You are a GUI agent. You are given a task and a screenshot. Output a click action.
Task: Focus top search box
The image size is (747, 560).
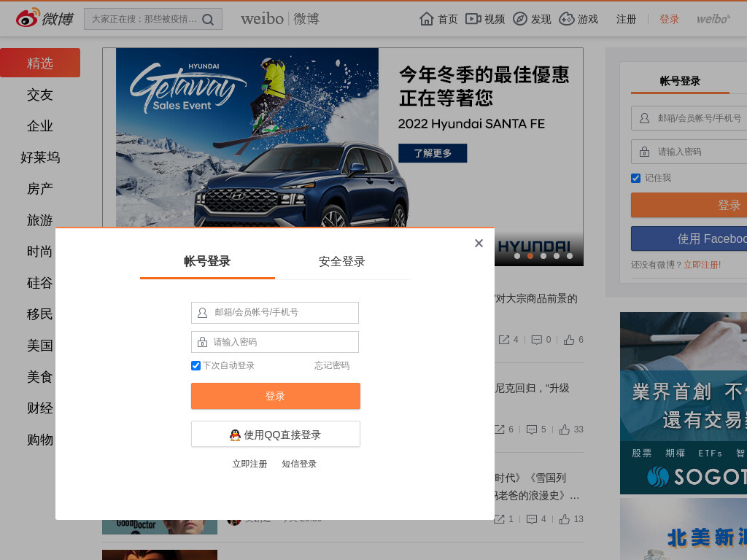pos(153,19)
